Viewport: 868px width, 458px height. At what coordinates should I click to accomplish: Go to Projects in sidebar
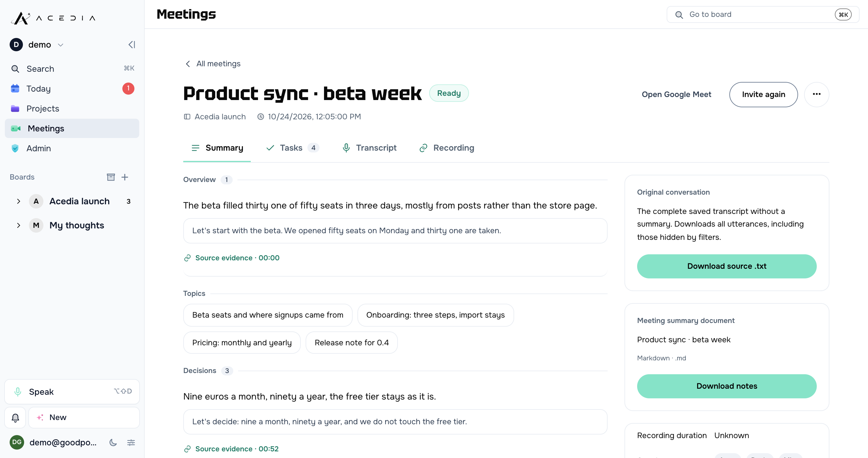(x=72, y=108)
